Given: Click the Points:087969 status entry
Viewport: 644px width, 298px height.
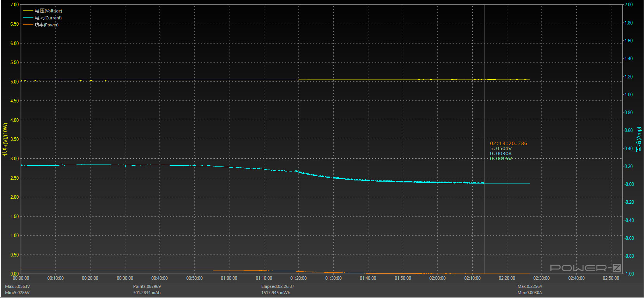Looking at the screenshot, I should tap(147, 287).
